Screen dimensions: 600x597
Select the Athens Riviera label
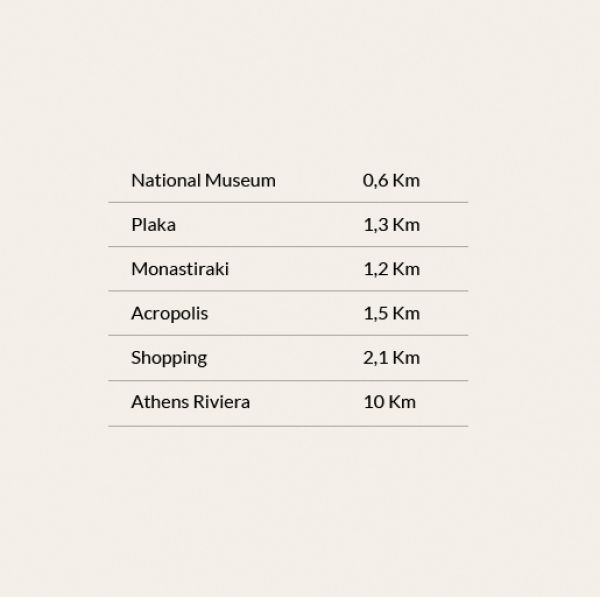pyautogui.click(x=190, y=402)
